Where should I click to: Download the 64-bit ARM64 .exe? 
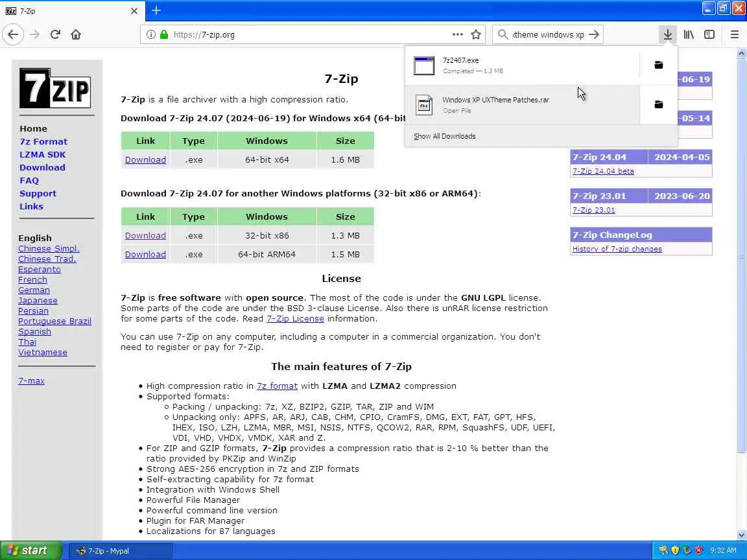[145, 254]
